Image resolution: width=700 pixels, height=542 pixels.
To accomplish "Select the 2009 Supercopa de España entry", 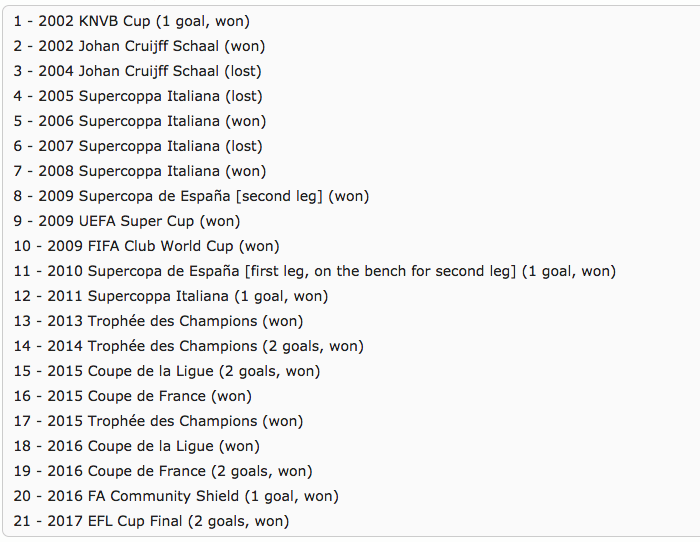I will (191, 196).
